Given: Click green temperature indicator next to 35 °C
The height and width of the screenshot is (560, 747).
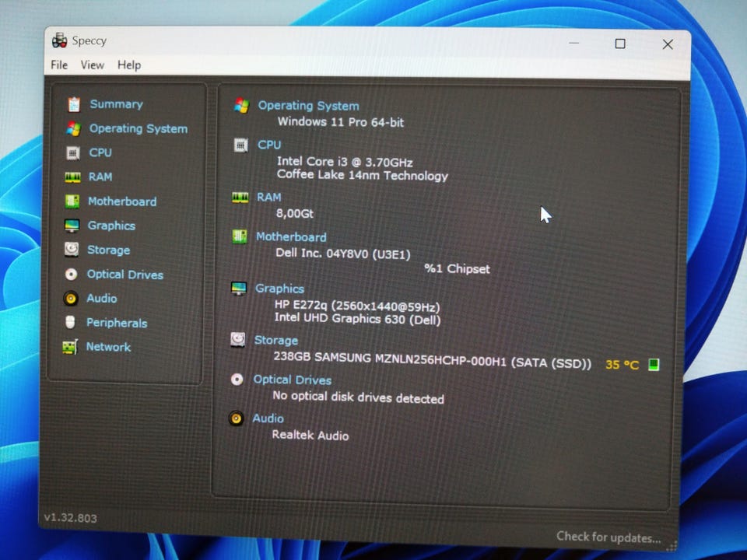Looking at the screenshot, I should (x=654, y=365).
